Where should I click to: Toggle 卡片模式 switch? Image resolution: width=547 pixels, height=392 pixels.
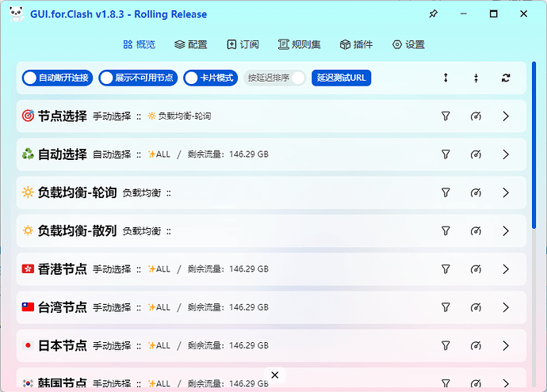[x=210, y=78]
